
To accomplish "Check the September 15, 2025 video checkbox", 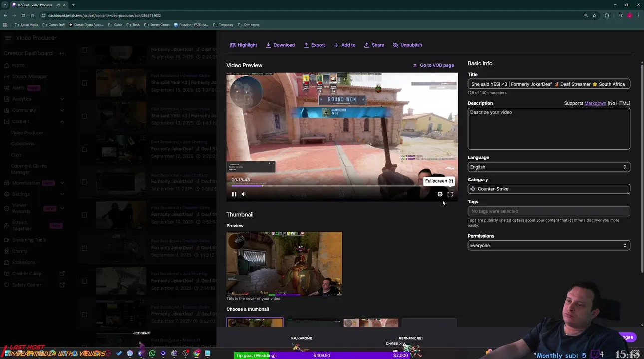I will pyautogui.click(x=84, y=83).
